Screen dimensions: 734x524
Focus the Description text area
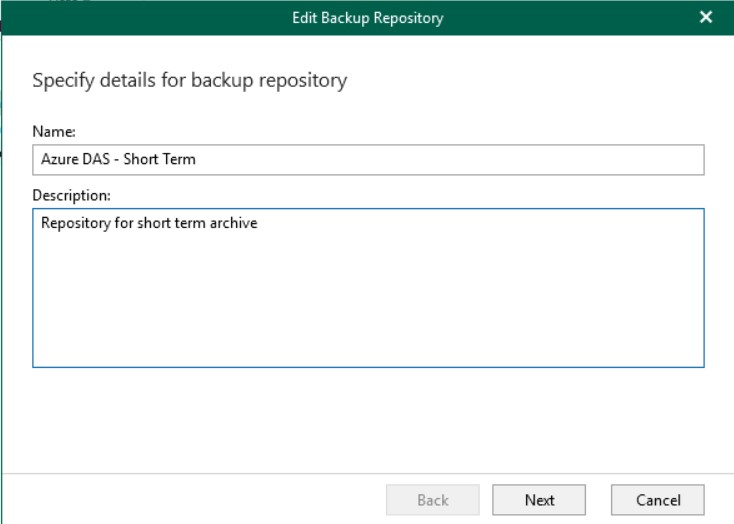[x=368, y=288]
